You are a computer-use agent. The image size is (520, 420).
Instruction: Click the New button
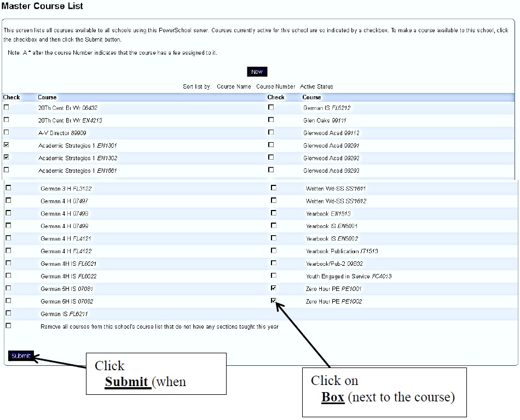[257, 72]
